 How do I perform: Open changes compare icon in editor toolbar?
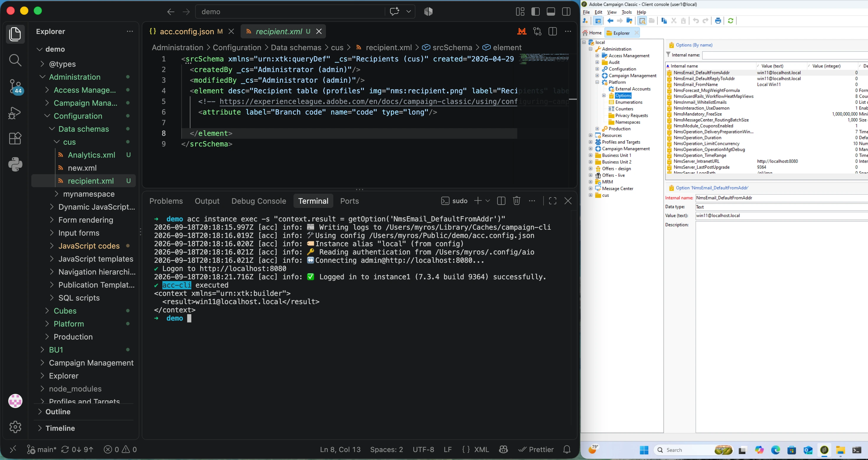[537, 31]
